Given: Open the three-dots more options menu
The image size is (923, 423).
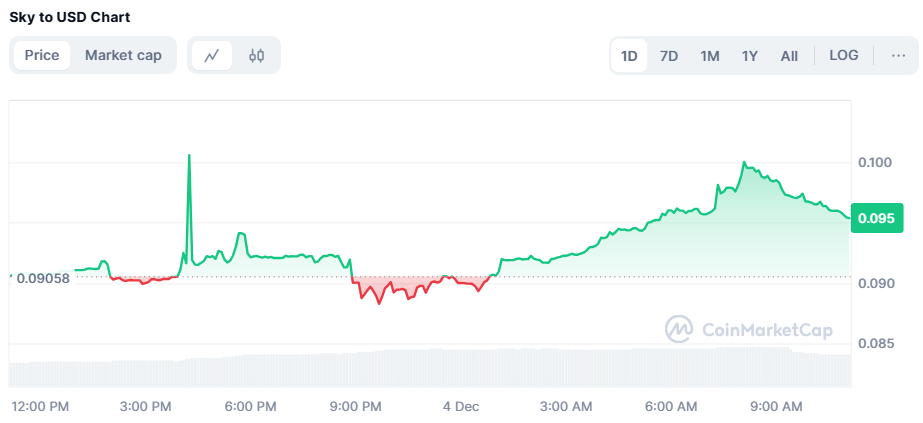Looking at the screenshot, I should [898, 55].
